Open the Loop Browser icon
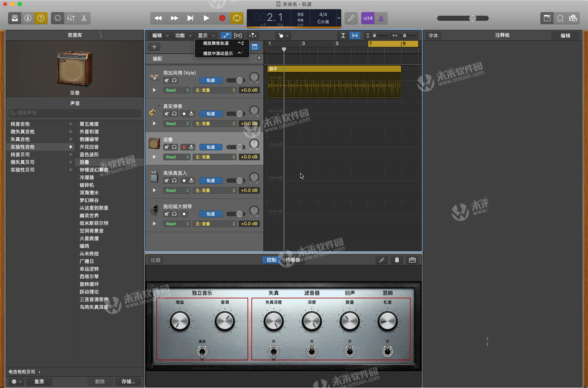The image size is (588, 388). [560, 18]
